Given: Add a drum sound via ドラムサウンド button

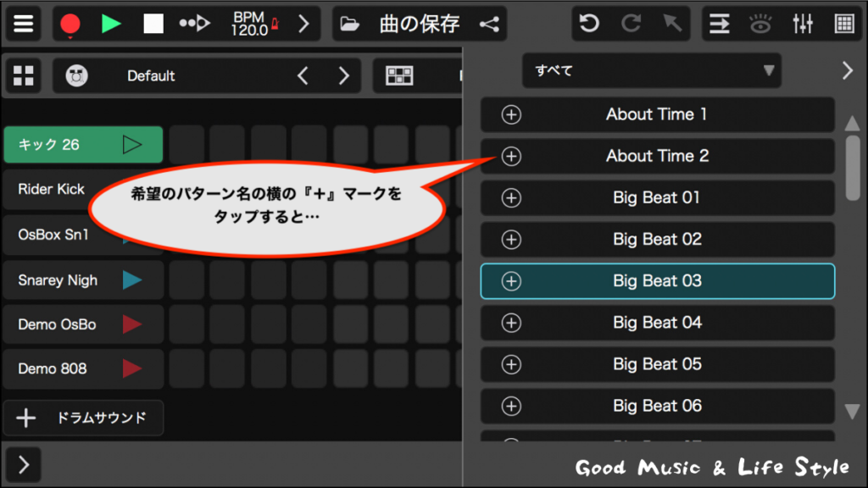Looking at the screenshot, I should point(83,418).
